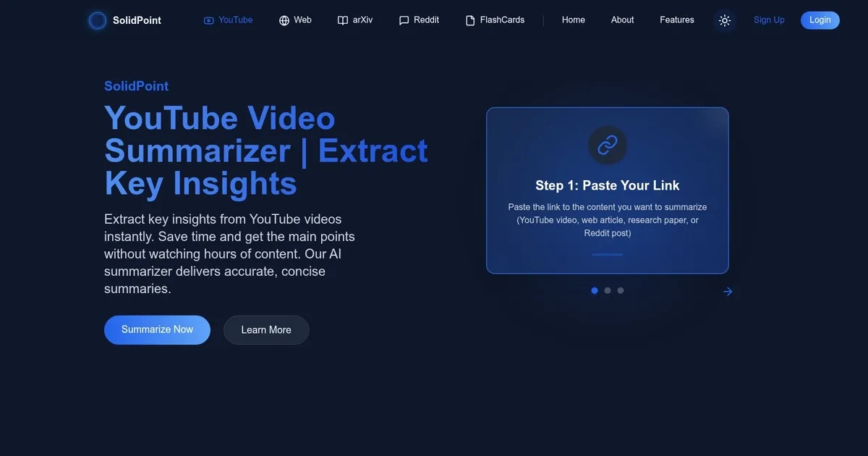Go to the About page
The height and width of the screenshot is (456, 868).
(622, 20)
